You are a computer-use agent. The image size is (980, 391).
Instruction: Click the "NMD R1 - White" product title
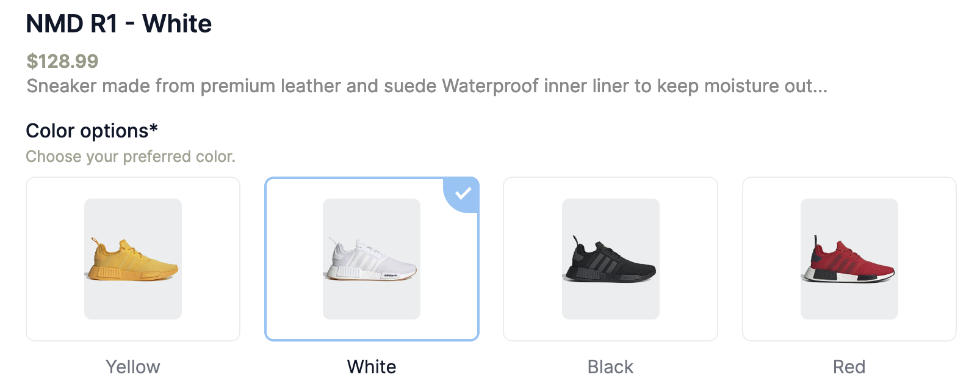click(119, 24)
